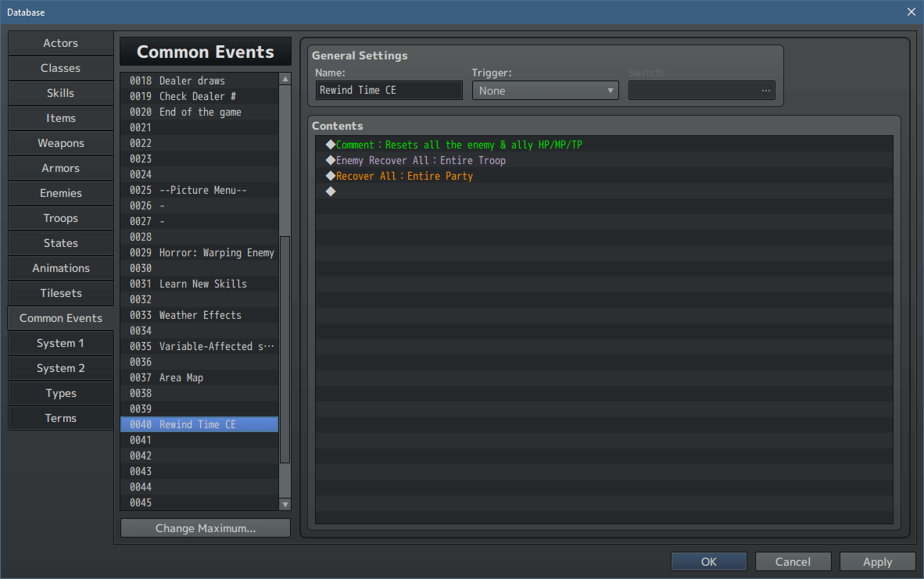Open the Enemies tab
This screenshot has width=924, height=579.
[x=61, y=193]
